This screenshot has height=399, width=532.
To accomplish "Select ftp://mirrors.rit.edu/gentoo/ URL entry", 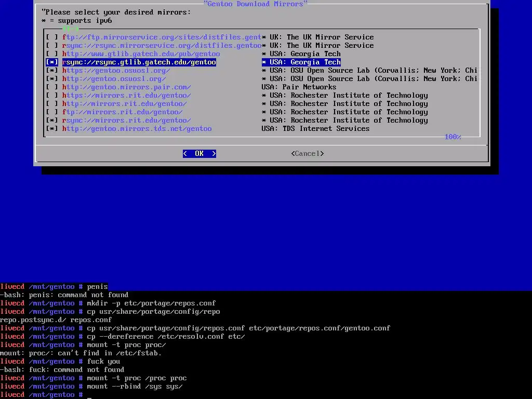I will (x=123, y=112).
